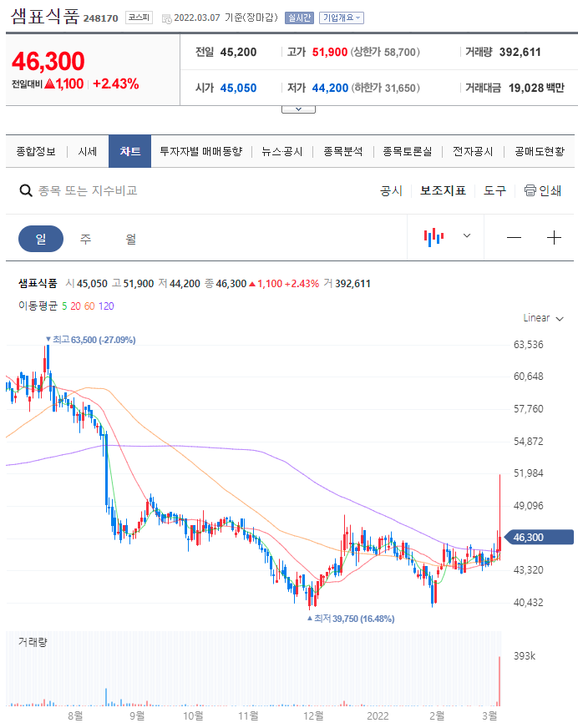This screenshot has height=728, width=578.
Task: Open the candlestick chart type icon
Action: (x=433, y=238)
